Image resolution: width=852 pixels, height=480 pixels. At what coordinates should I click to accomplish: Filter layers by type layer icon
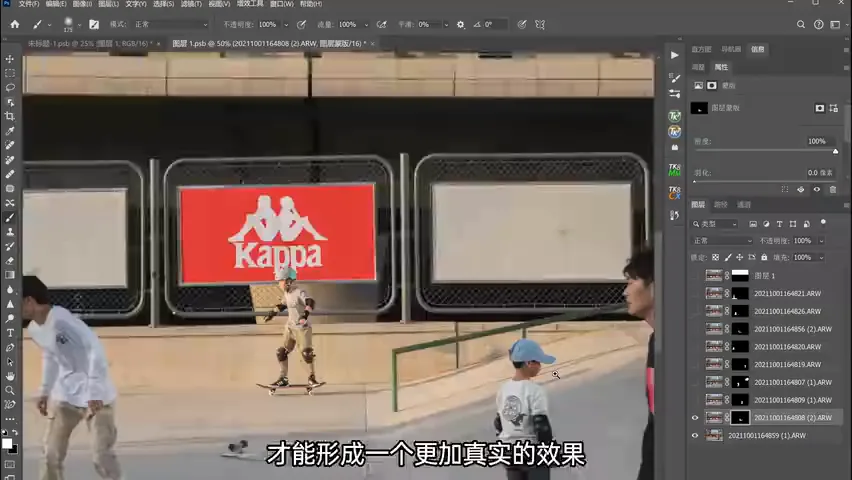[779, 224]
